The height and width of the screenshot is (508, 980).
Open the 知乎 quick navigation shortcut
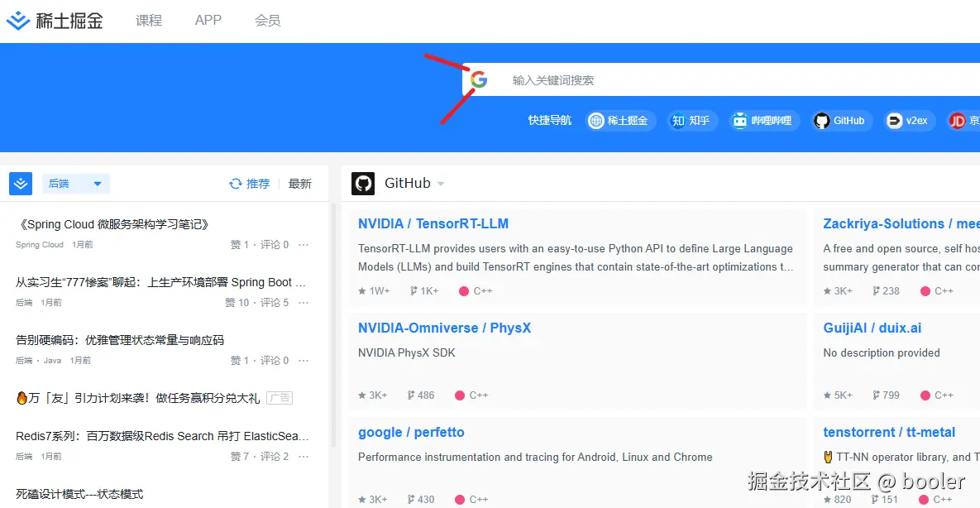pyautogui.click(x=692, y=121)
